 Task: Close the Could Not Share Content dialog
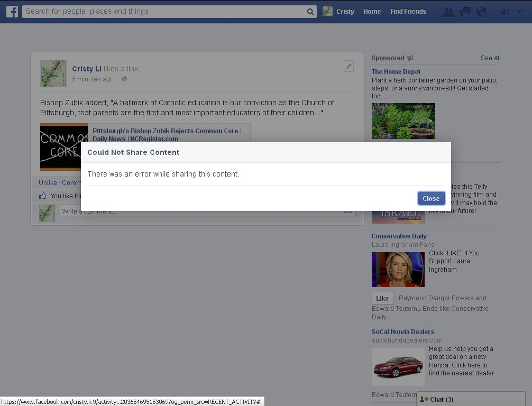[431, 198]
